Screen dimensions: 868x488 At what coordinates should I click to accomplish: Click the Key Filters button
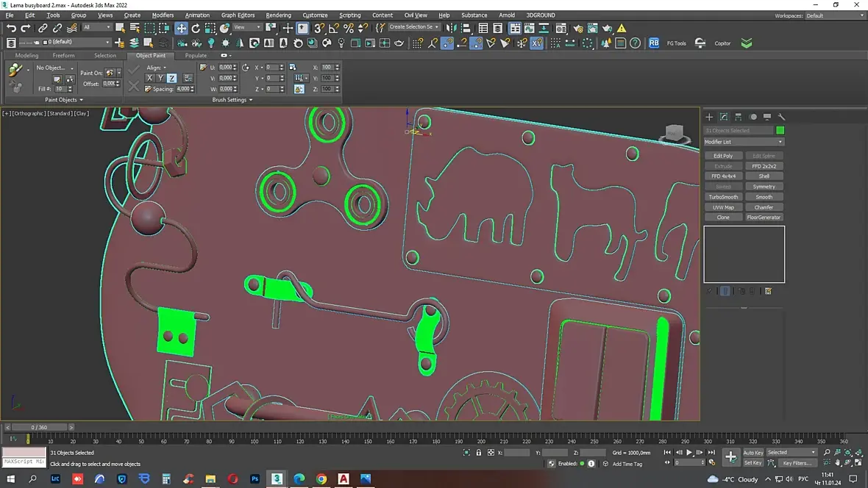pos(797,463)
